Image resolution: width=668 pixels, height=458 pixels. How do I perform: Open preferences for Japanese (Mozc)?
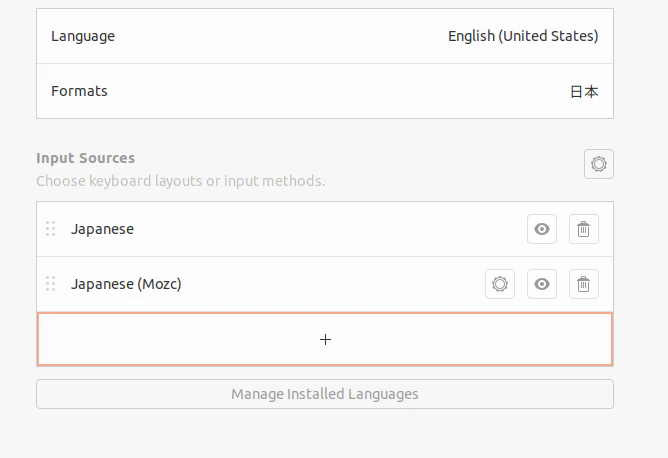tap(500, 284)
